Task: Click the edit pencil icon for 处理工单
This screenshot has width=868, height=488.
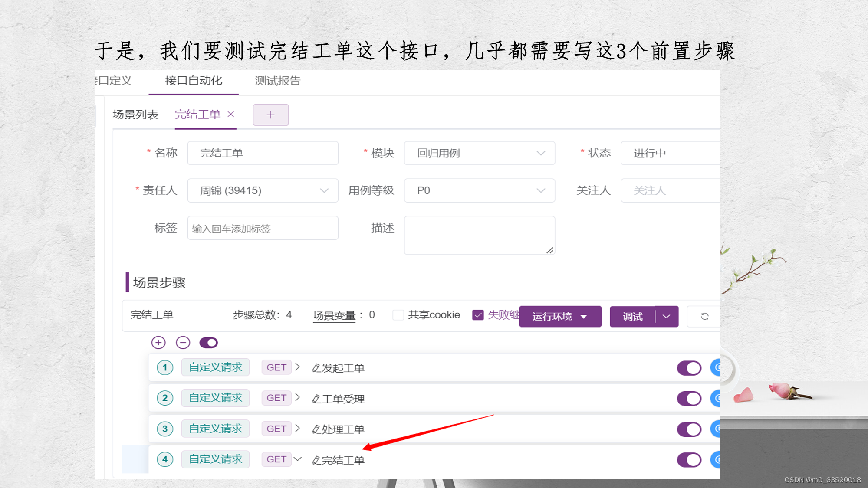Action: pos(316,429)
